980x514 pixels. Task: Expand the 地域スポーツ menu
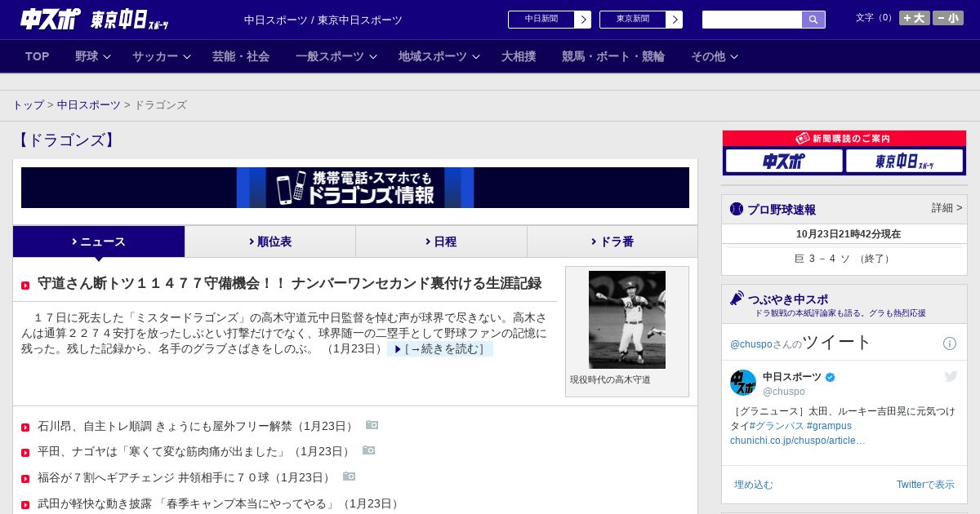point(439,56)
